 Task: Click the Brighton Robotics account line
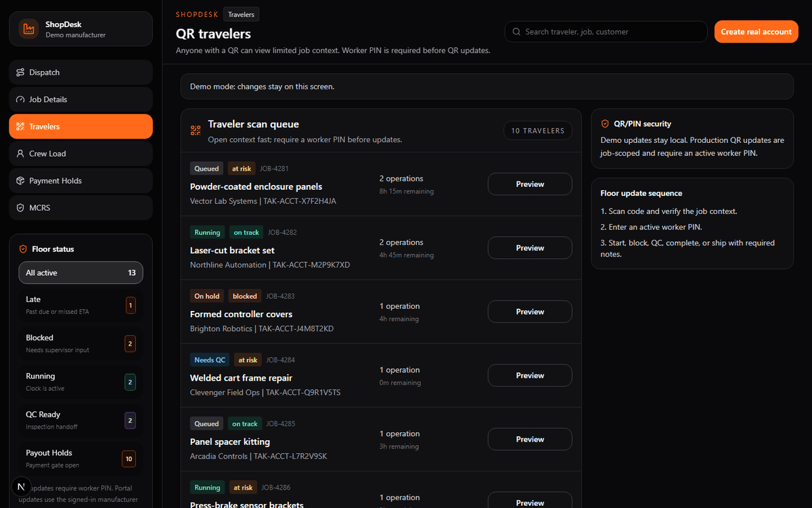[262, 329]
